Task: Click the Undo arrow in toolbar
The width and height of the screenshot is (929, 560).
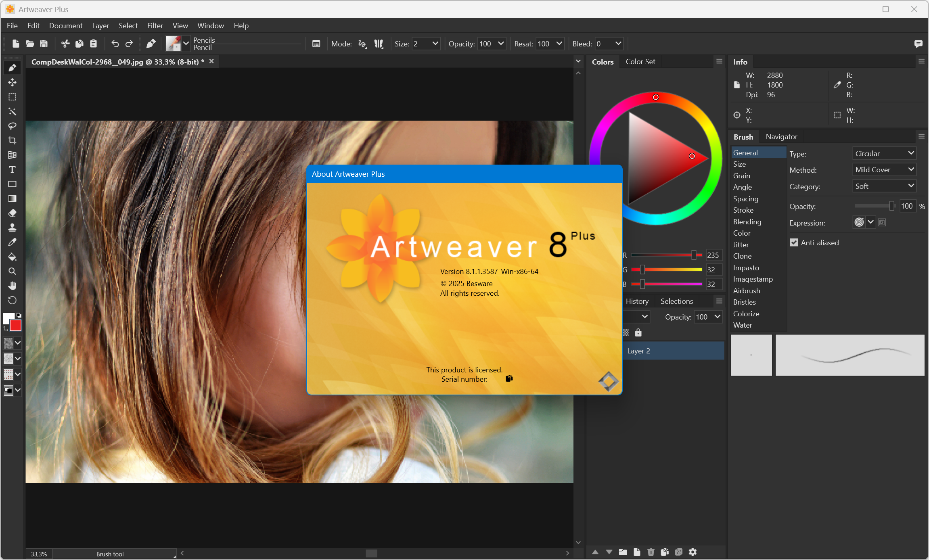Action: 115,44
